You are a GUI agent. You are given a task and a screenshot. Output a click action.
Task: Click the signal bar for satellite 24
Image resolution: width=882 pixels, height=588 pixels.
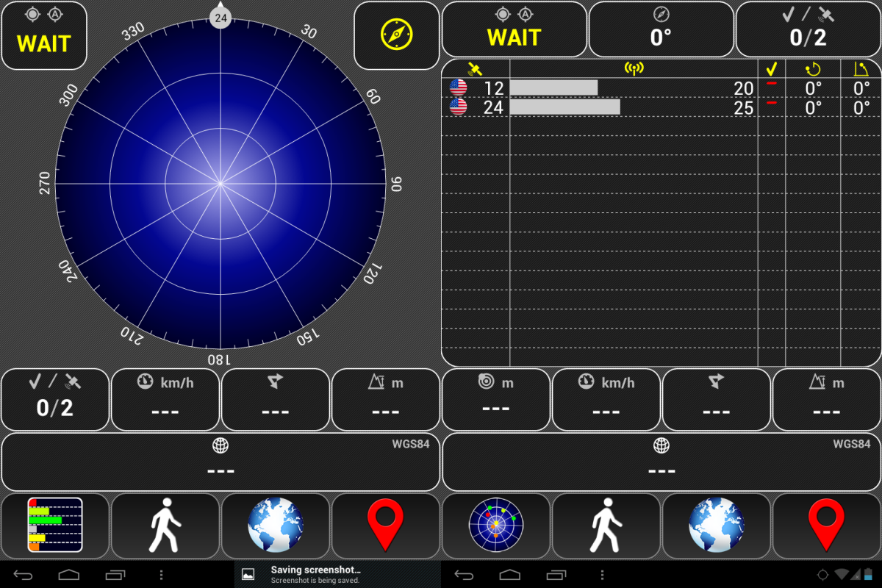click(564, 107)
